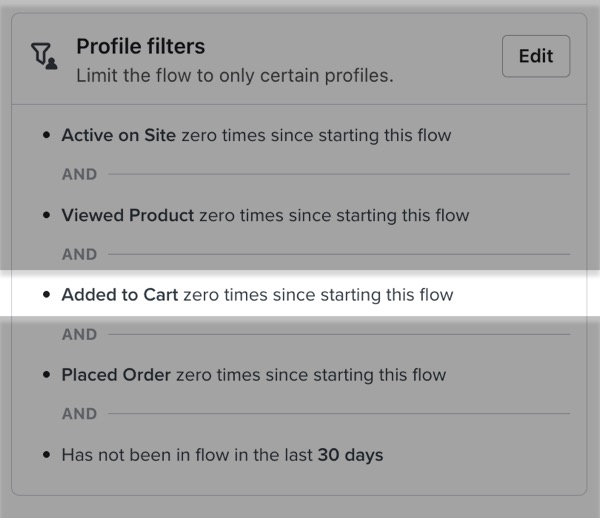Viewport: 600px width, 518px height.
Task: Click the bullet beside Placed Order
Action: pyautogui.click(x=47, y=375)
